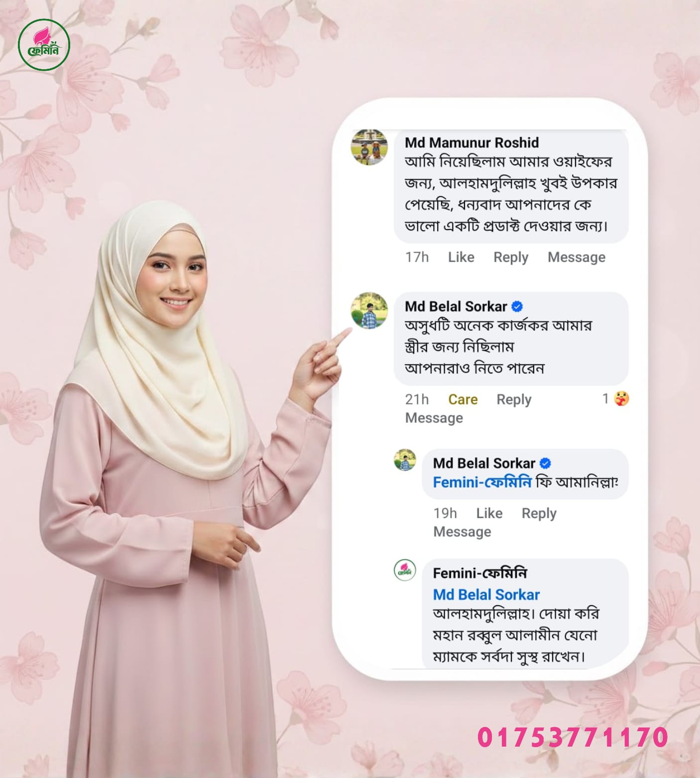Click Femini page avatar in reply thread
Viewport: 700px width, 778px height.
[x=405, y=571]
